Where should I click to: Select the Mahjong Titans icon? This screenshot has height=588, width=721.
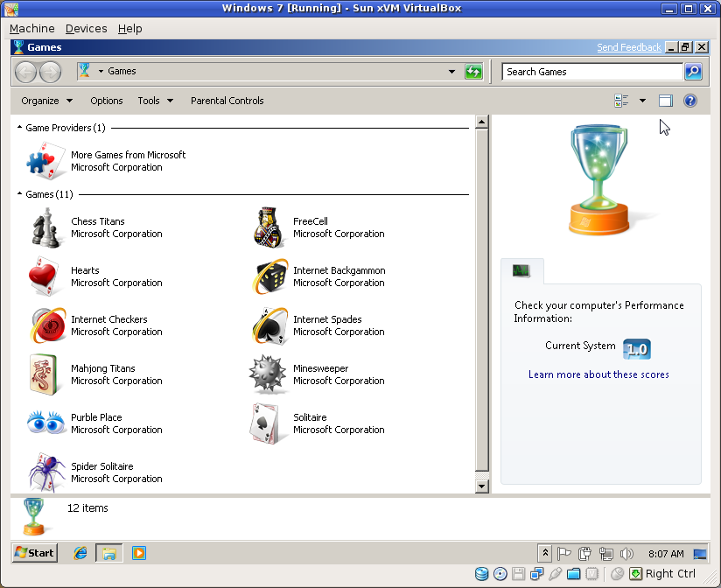45,375
